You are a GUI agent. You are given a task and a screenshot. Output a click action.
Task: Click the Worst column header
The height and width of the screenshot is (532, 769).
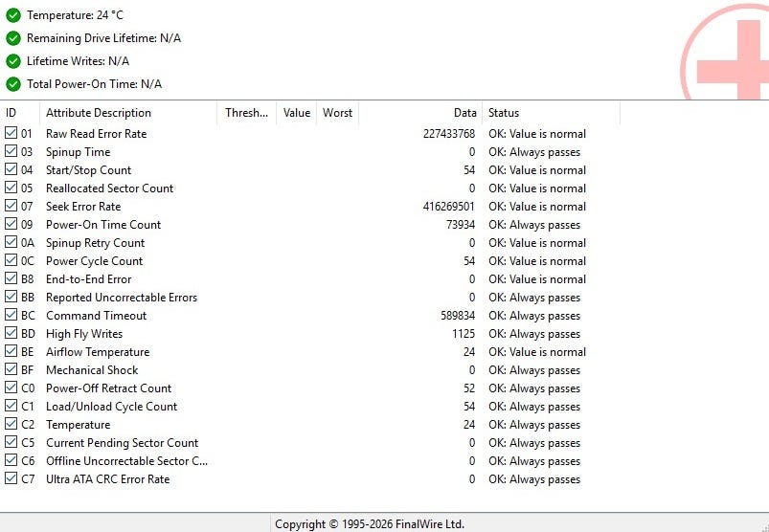(338, 113)
